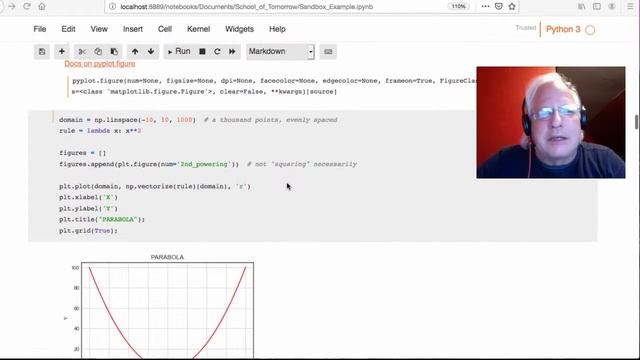The height and width of the screenshot is (360, 640).
Task: Click the kernel idle status circle
Action: (x=590, y=30)
